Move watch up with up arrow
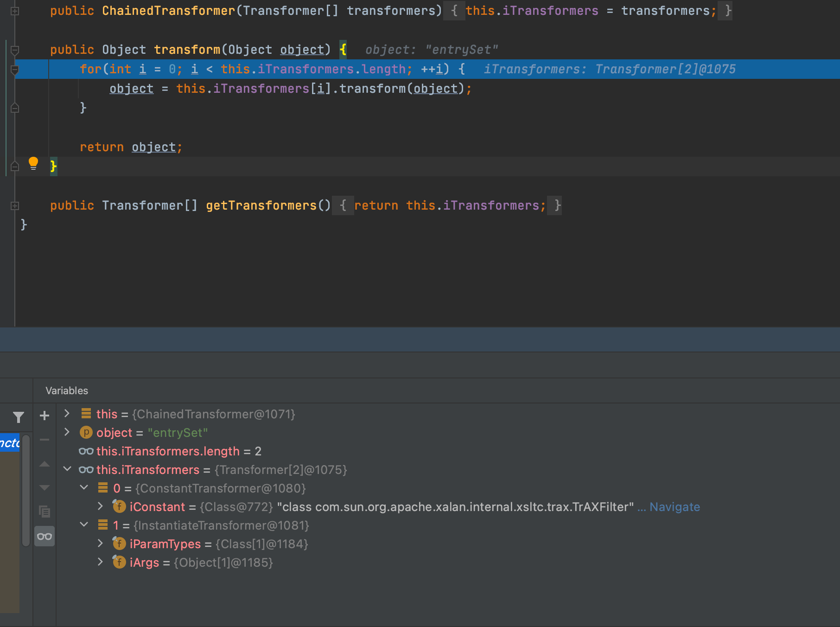The image size is (840, 627). [45, 464]
